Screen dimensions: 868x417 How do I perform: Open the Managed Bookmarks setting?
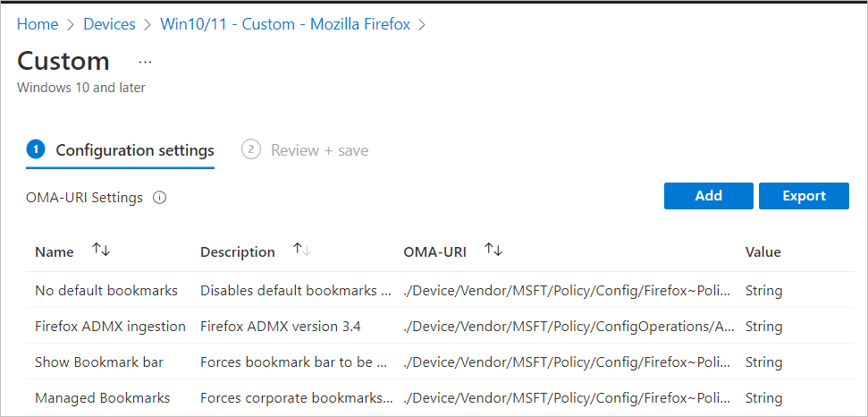(x=102, y=397)
